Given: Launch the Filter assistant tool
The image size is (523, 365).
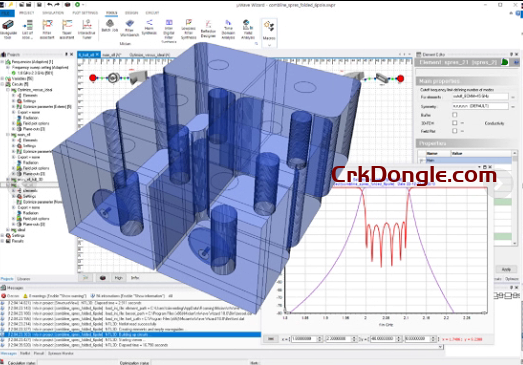Looking at the screenshot, I should tap(47, 29).
